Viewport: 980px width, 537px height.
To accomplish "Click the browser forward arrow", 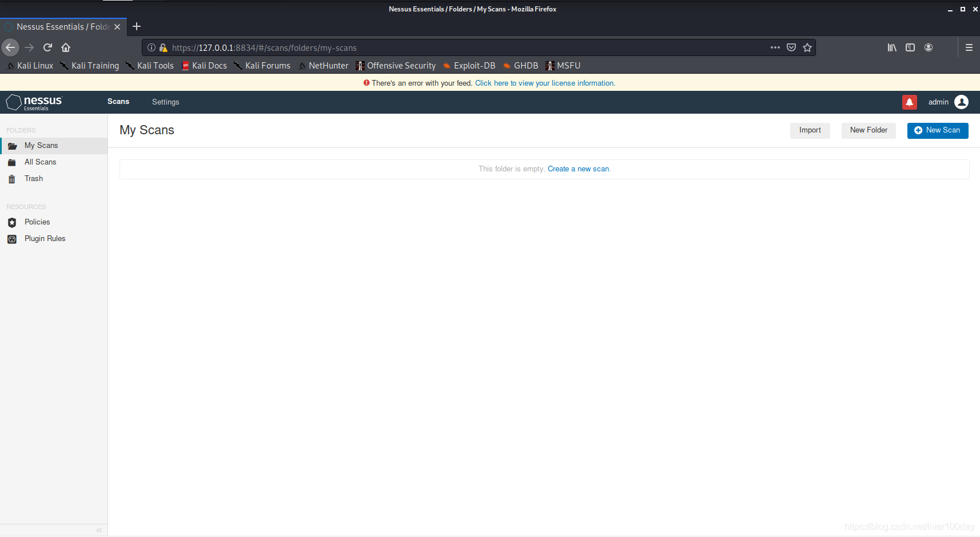I will click(x=29, y=47).
